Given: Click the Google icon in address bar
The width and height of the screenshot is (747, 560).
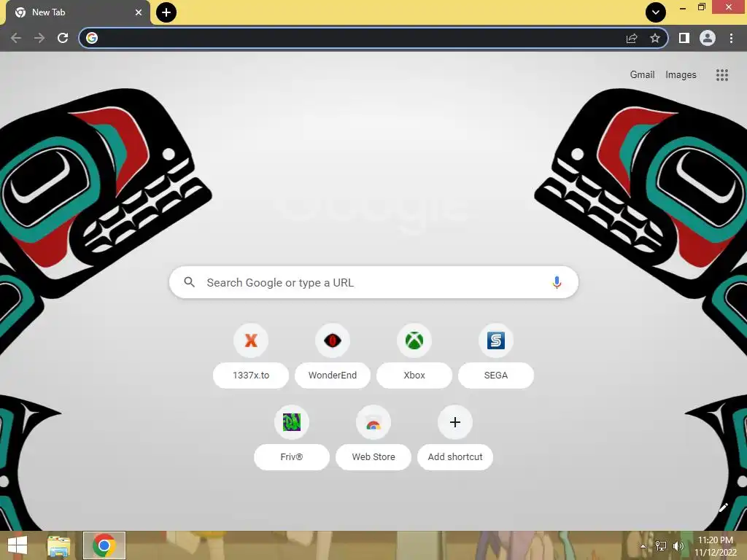Looking at the screenshot, I should 92,38.
